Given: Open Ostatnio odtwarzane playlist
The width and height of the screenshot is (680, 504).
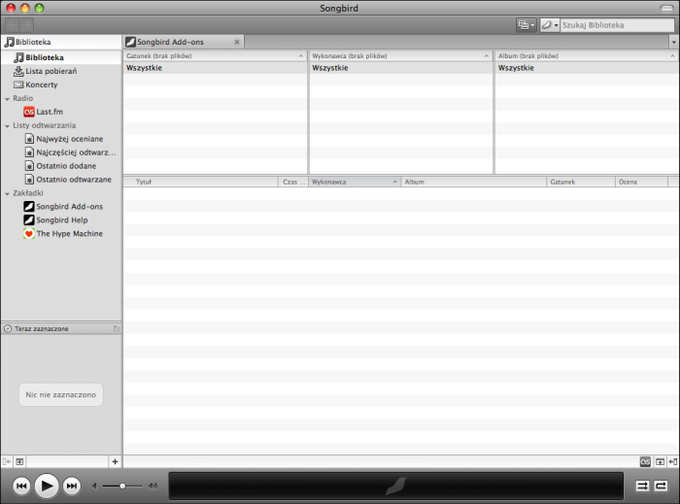Looking at the screenshot, I should tap(61, 179).
